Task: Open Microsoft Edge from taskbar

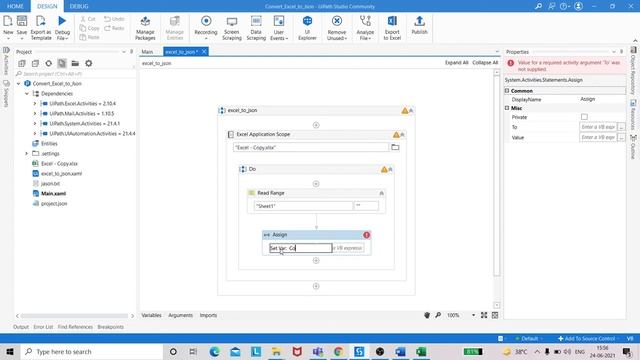Action: 214,351
